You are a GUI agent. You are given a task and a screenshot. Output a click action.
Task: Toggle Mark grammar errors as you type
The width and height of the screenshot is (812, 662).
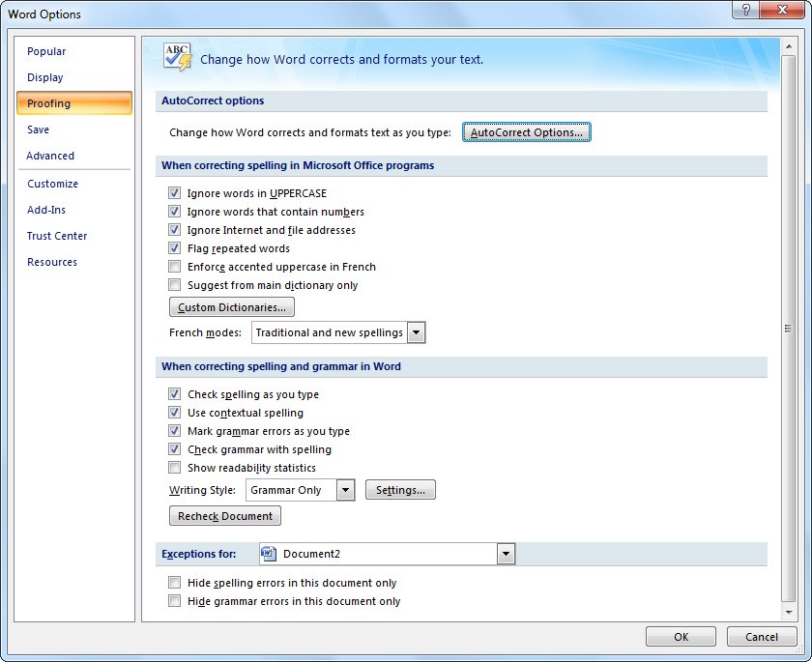pos(175,431)
